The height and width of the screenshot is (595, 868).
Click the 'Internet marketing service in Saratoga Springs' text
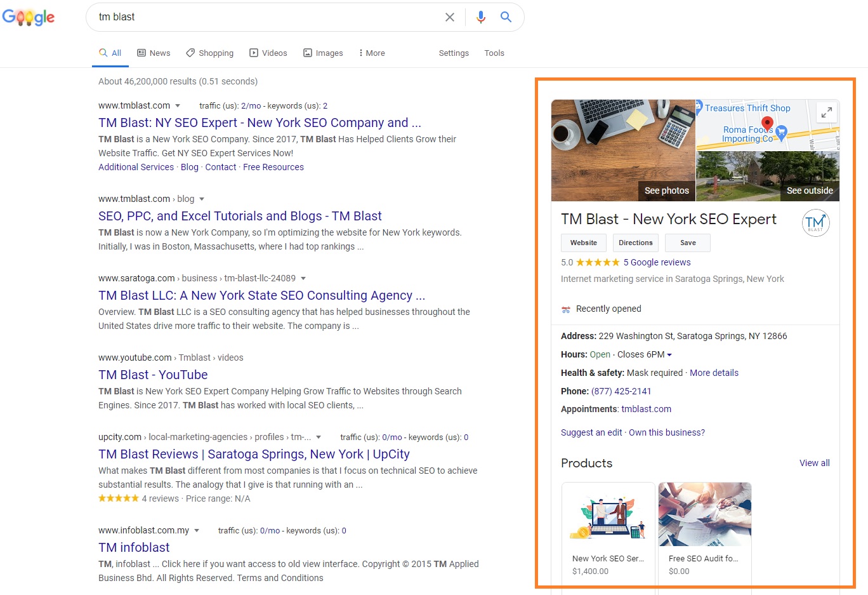pyautogui.click(x=673, y=279)
